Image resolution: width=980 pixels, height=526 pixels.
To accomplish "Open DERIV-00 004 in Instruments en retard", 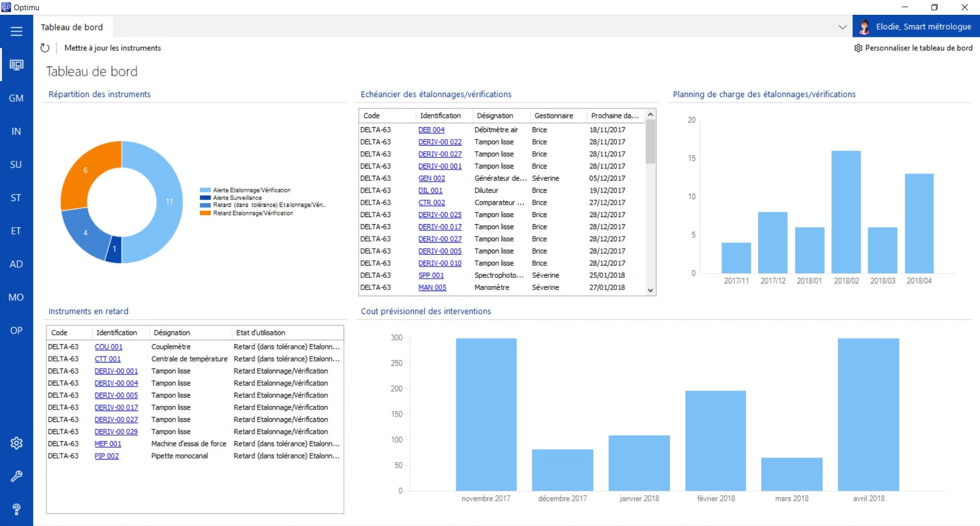I will pos(116,383).
